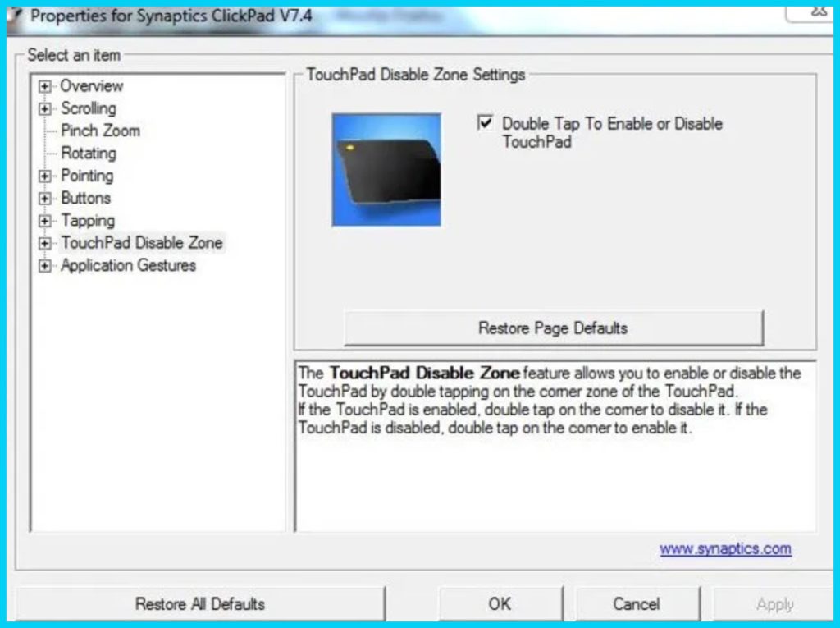
Task: Expand the Overview tree node
Action: click(45, 86)
